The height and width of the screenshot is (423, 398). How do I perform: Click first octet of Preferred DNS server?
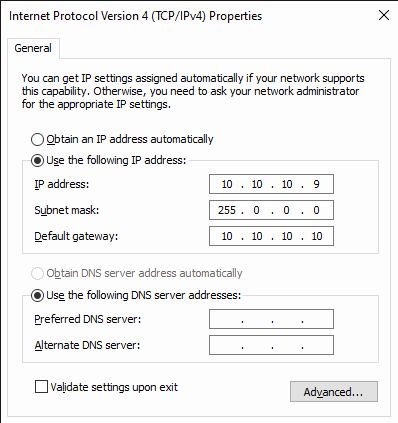[x=227, y=319]
